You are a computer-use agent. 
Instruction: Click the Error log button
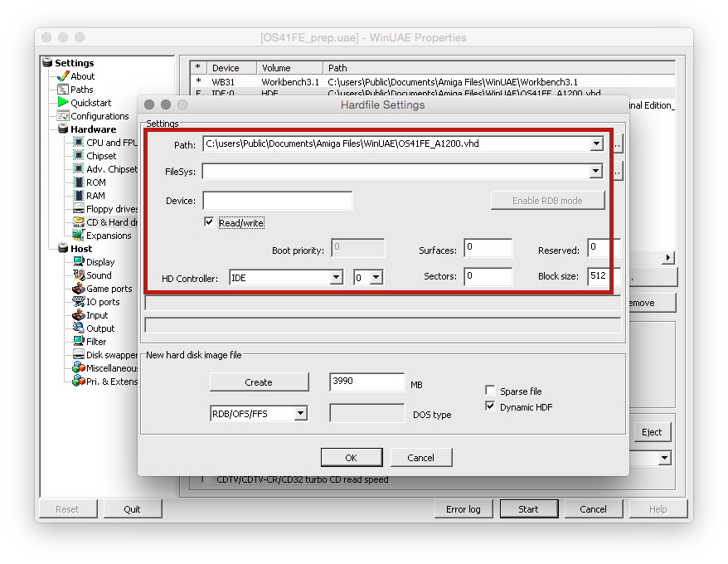tap(463, 508)
